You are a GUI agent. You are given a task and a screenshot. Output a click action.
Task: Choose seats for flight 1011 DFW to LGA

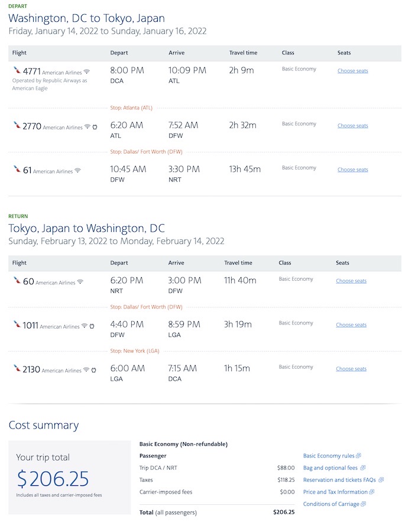point(351,325)
